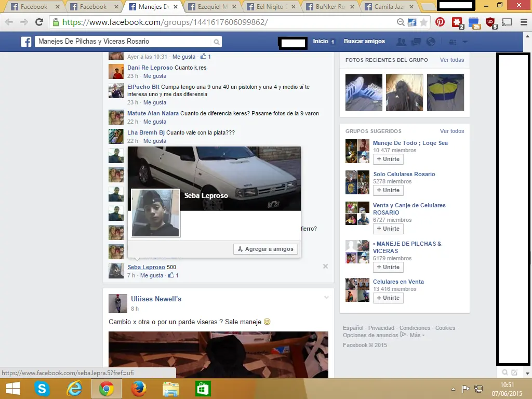The image size is (532, 399).
Task: Click the Pinterest extension icon
Action: coord(440,22)
